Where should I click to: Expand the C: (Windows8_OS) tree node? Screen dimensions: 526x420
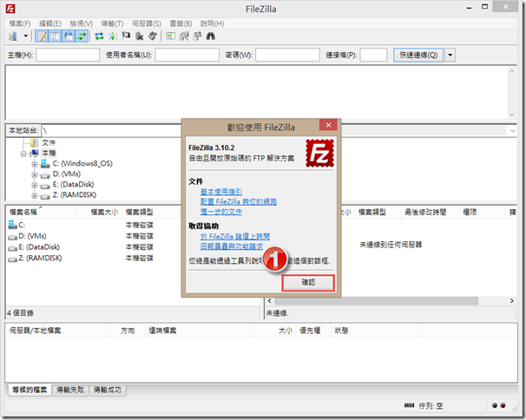click(x=34, y=164)
